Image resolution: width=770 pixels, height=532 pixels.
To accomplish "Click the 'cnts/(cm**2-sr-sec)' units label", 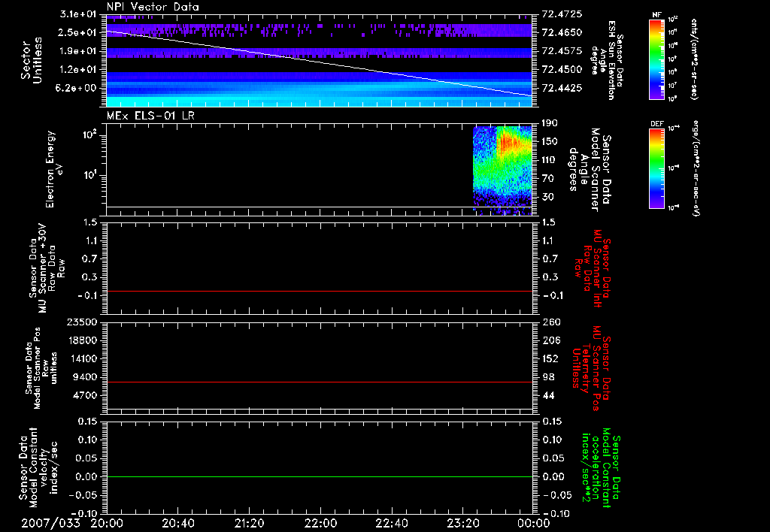I will (x=694, y=59).
